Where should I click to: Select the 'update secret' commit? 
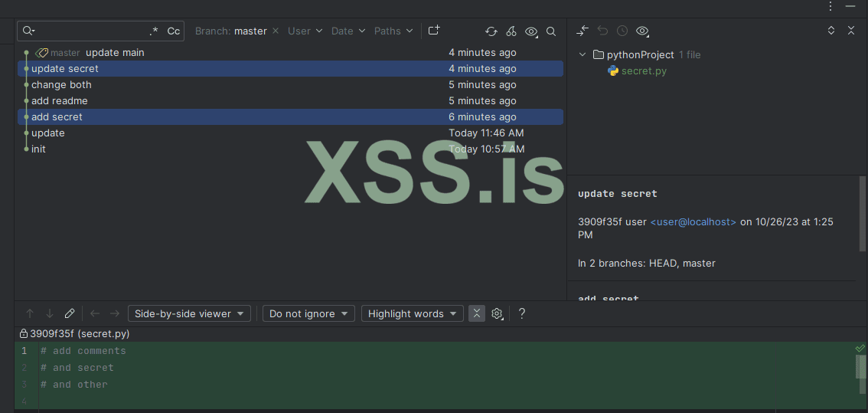[291, 69]
